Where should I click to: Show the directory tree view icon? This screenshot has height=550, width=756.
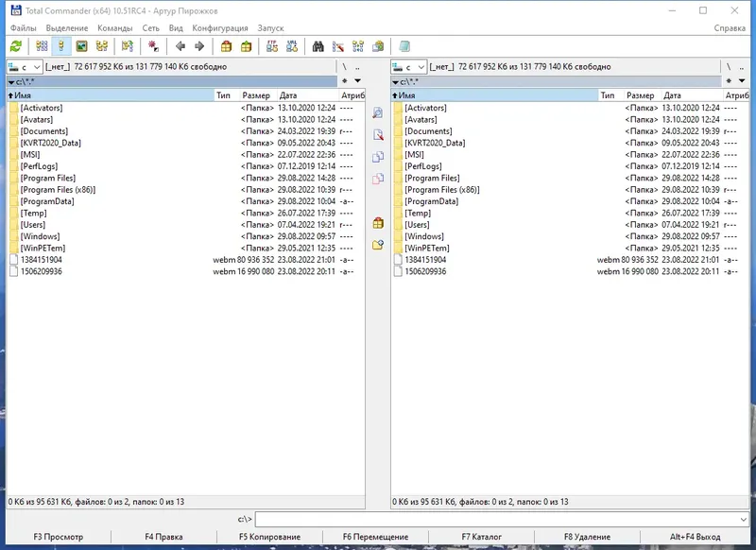102,46
